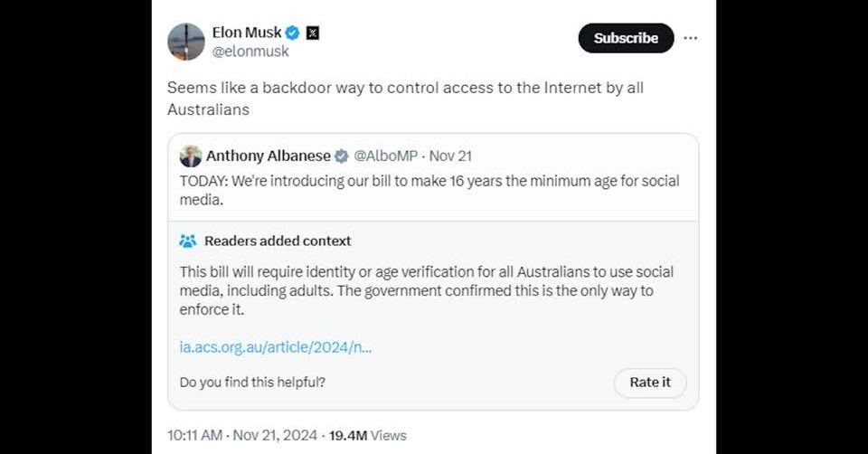868x454 pixels.
Task: Click the @AlboMP handle in quoted post
Action: click(385, 156)
